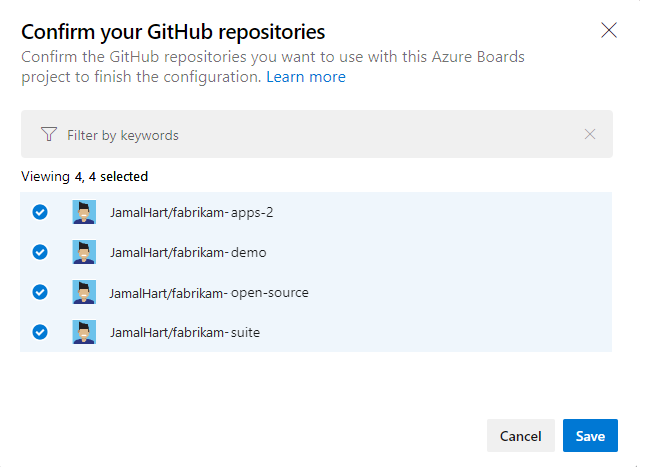Toggle the fabrikam-suite repository checkbox
Screen dimensions: 646x469
(x=40, y=332)
